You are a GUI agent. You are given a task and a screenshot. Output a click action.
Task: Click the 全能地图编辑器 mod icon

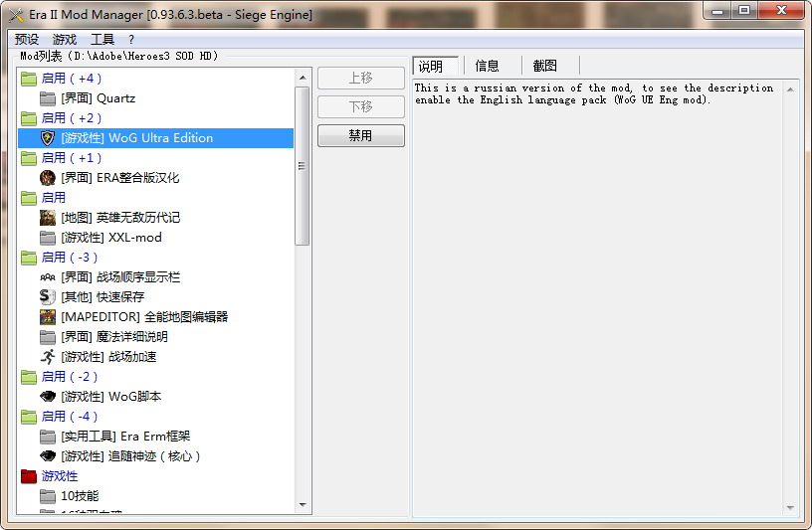[48, 317]
